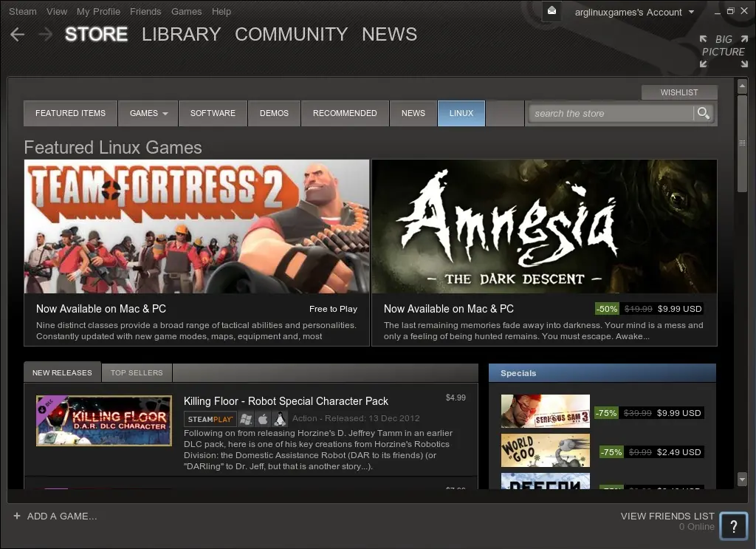
Task: Open the Wishlist button
Action: [679, 92]
